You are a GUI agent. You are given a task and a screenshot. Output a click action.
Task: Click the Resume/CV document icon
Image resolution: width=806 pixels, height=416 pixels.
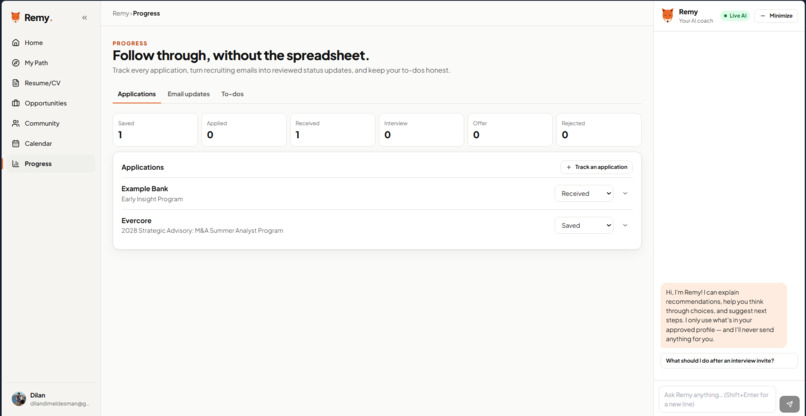click(15, 83)
